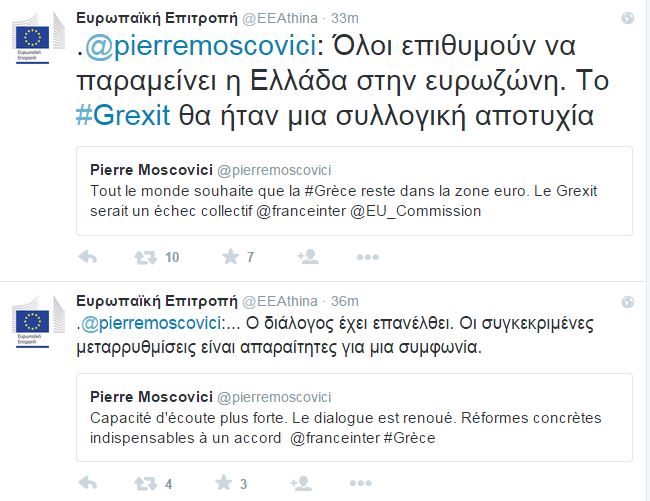Follow user icon under the reforms tweet
Image resolution: width=650 pixels, height=501 pixels.
(307, 484)
